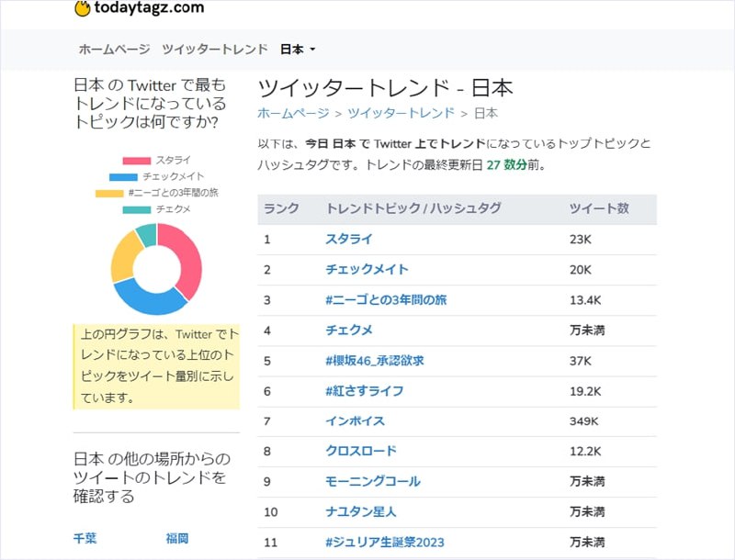Open the スタライ trend link

(349, 240)
